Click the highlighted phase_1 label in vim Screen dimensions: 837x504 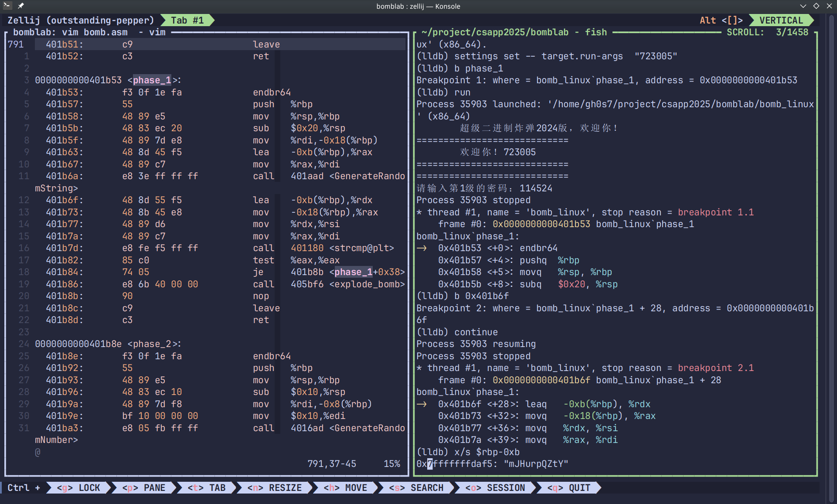(x=152, y=80)
